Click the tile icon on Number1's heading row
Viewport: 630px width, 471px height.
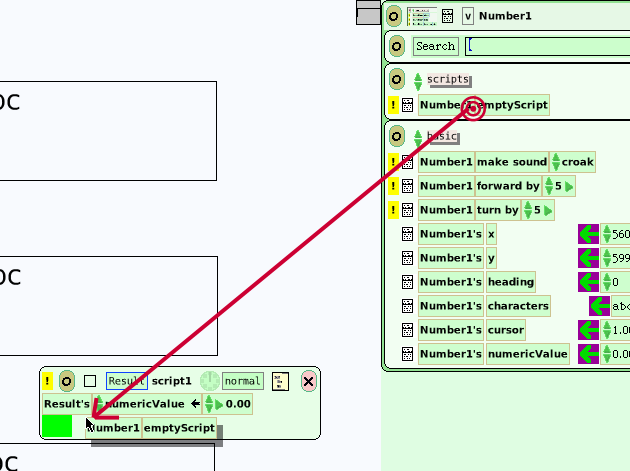pyautogui.click(x=407, y=282)
